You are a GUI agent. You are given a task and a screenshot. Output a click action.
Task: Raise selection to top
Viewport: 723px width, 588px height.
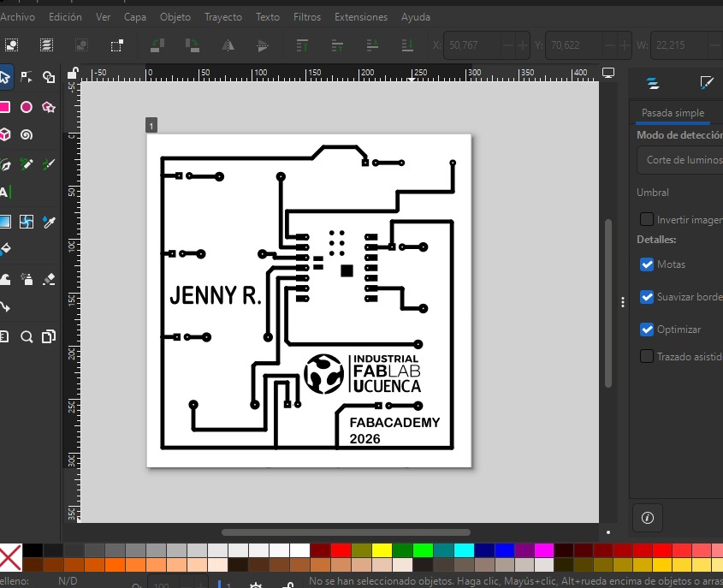click(302, 45)
